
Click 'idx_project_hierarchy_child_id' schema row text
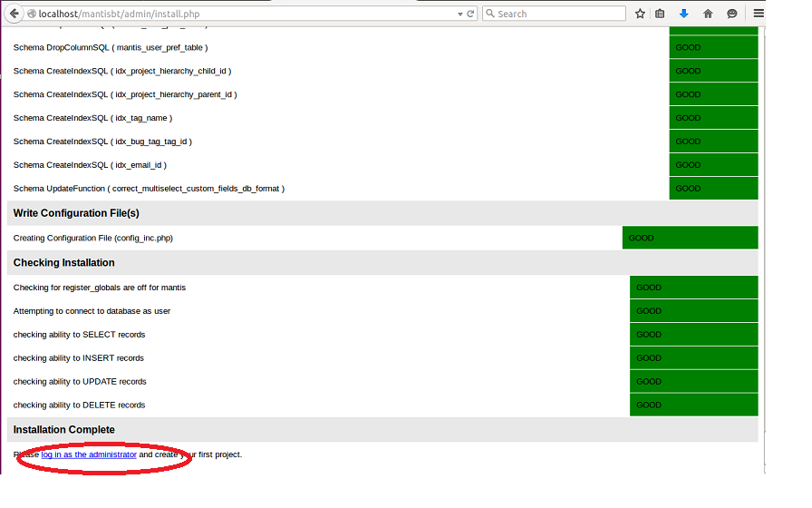(x=122, y=71)
